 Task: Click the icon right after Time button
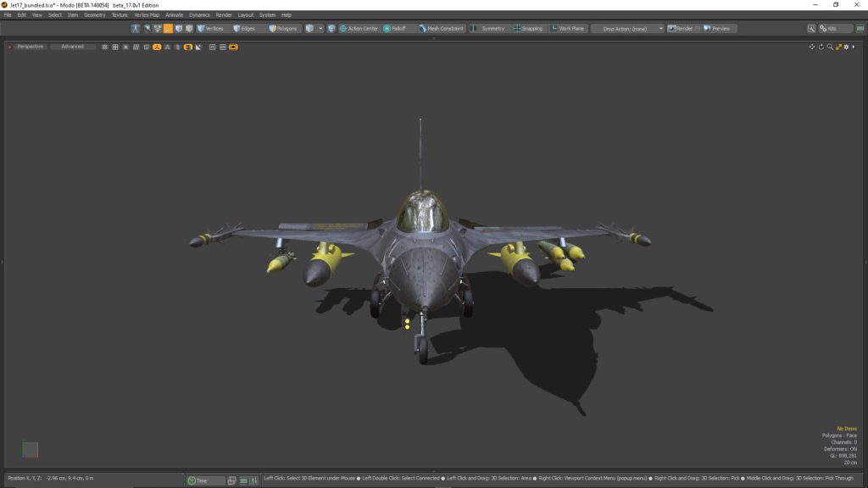coord(232,480)
